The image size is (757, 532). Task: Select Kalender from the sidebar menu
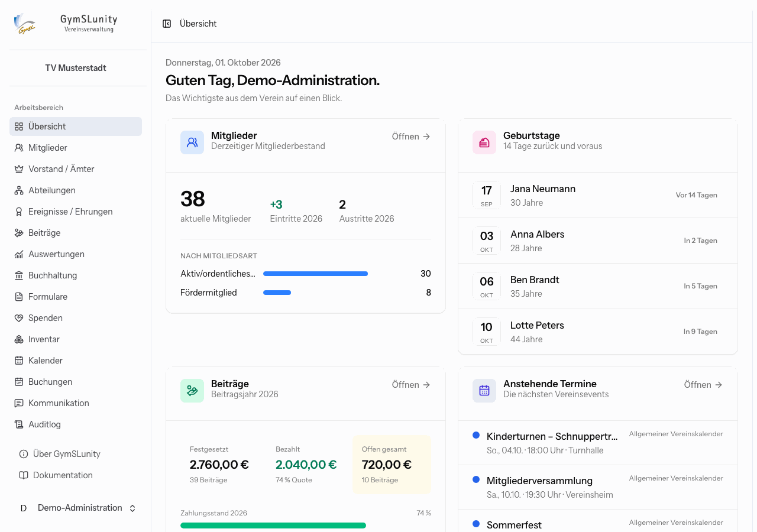point(76,361)
